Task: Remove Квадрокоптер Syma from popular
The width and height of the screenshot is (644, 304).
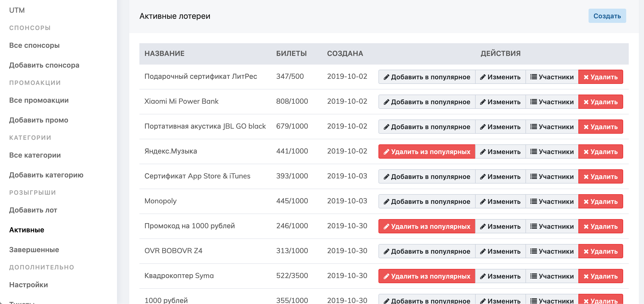Action: [427, 276]
